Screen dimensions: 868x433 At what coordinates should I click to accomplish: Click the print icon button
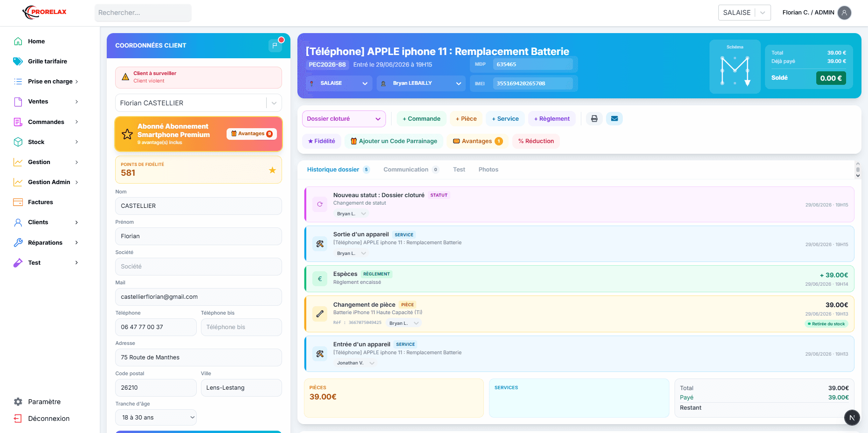pos(594,119)
